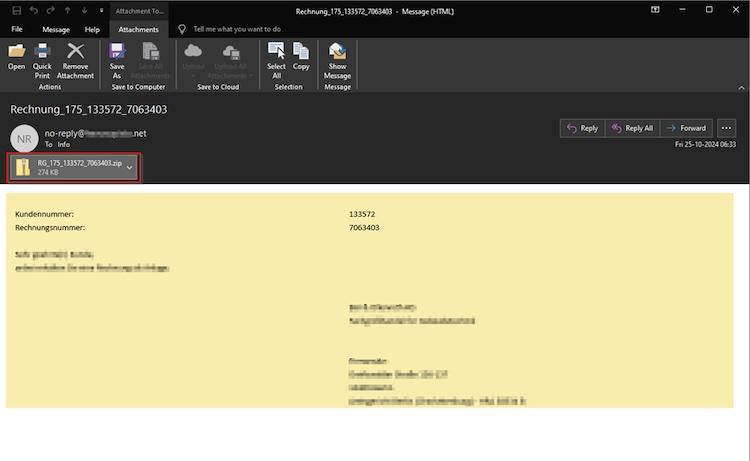Viewport: 750px width, 461px height.
Task: Click the Reply All button
Action: tap(632, 128)
